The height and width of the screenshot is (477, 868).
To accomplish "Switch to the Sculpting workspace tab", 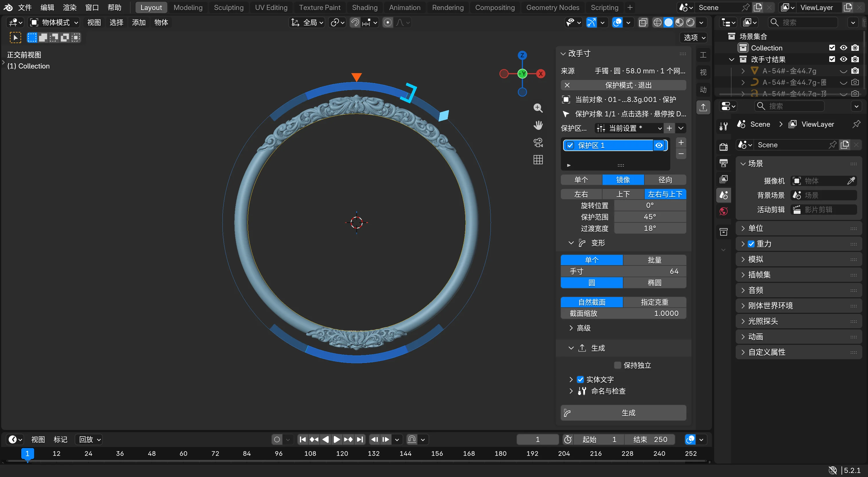I will (x=228, y=7).
